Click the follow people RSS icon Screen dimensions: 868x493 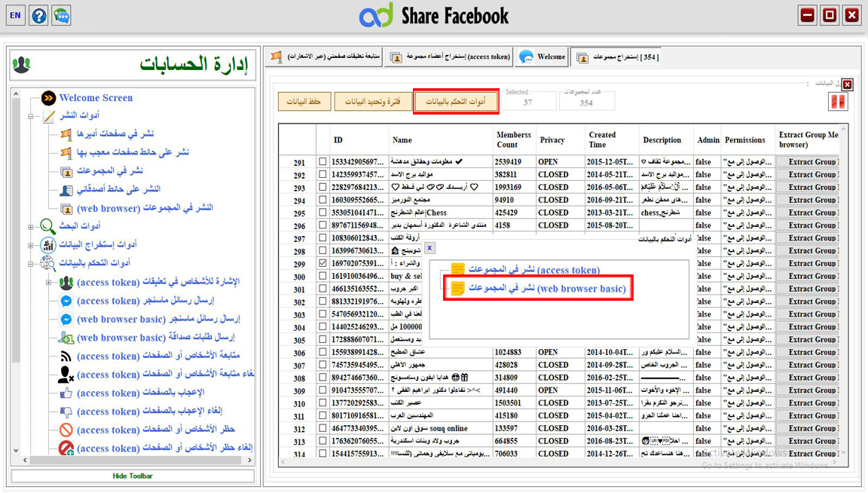[66, 356]
